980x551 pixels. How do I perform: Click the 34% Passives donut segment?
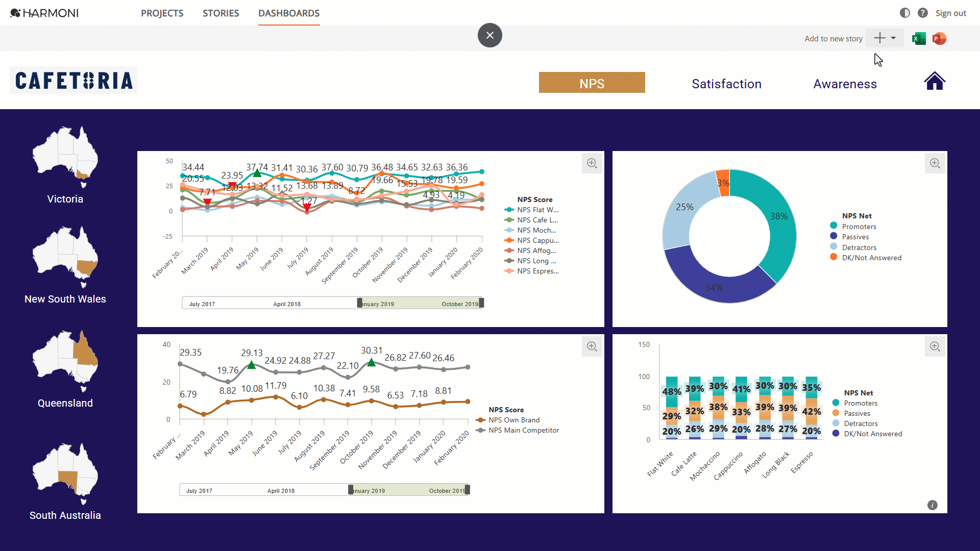pos(714,288)
